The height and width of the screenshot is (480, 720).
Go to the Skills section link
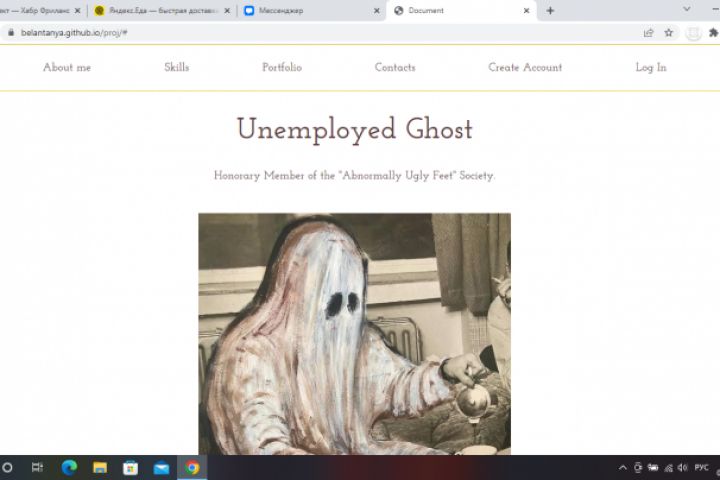[177, 68]
